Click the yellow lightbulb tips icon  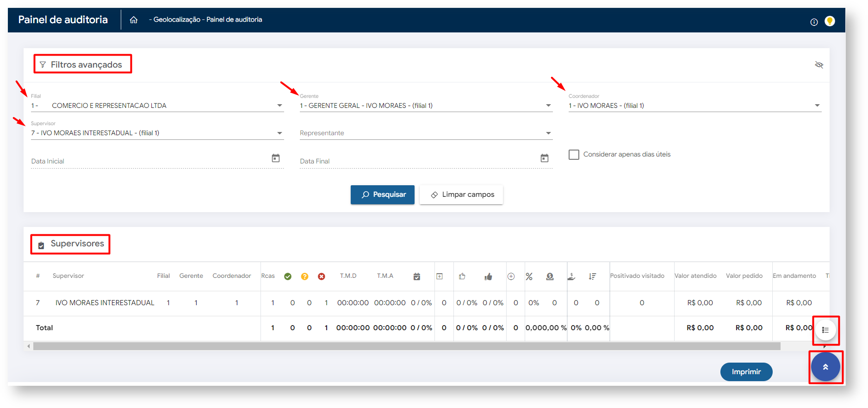pyautogui.click(x=830, y=21)
